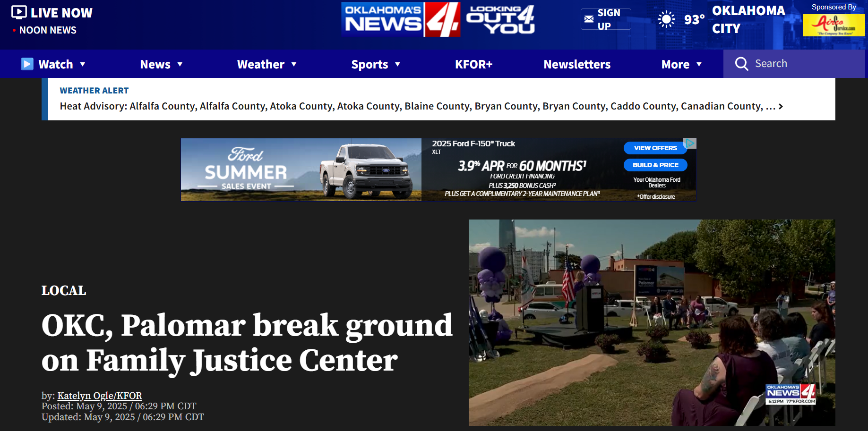Click the AdChoices icon on Ford ad
This screenshot has width=868, height=431.
coord(690,143)
